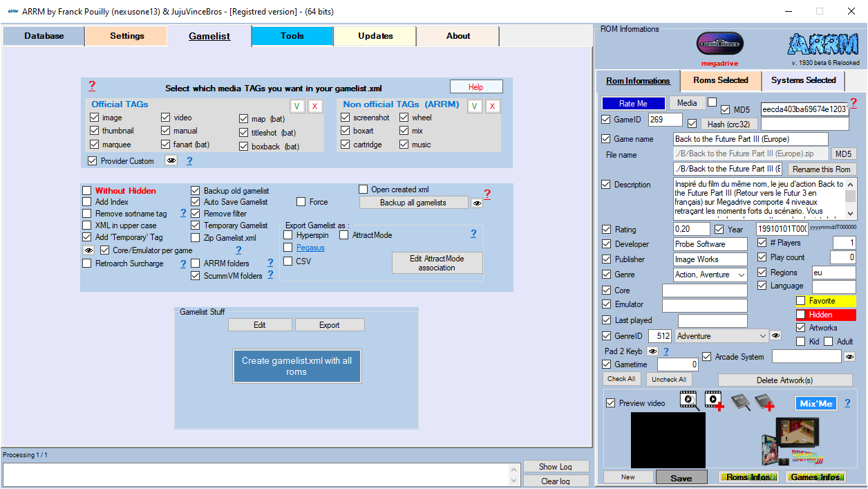The image size is (868, 489).
Task: Click the add video filmstrip icon
Action: pos(714,400)
